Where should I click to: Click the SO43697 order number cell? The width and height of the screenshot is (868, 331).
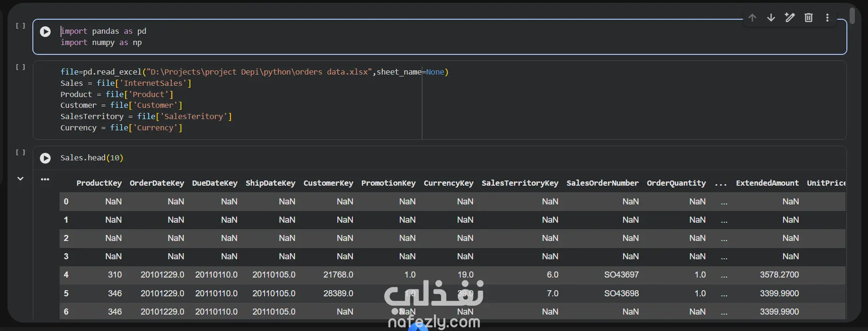[621, 275]
